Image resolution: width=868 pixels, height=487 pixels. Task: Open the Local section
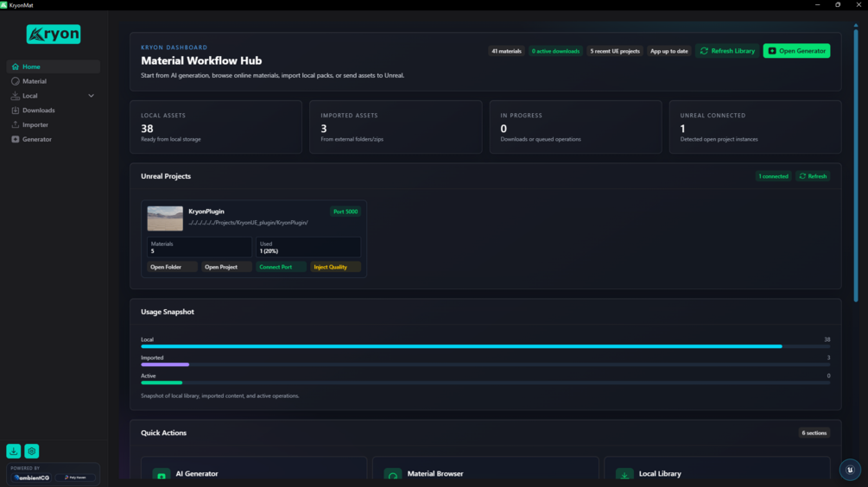[x=54, y=96]
